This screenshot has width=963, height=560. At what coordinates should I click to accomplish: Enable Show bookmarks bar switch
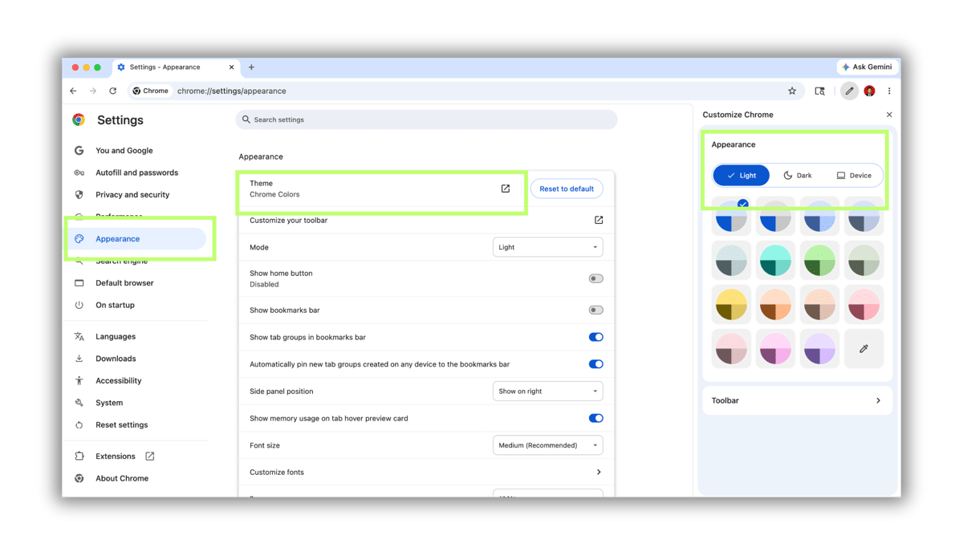595,310
